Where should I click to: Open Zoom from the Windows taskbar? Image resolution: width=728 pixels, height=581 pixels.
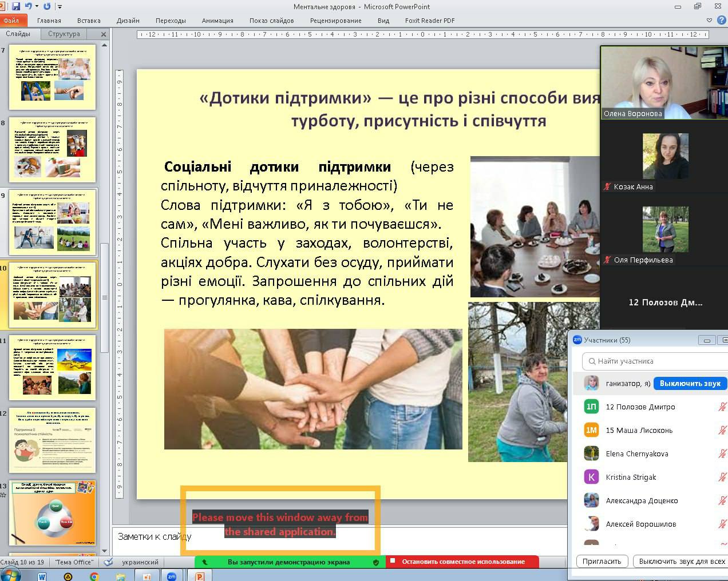pyautogui.click(x=172, y=576)
